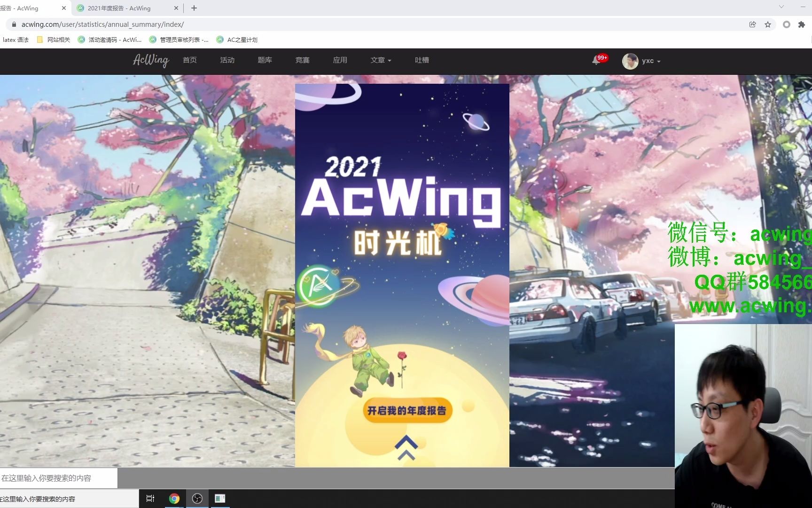The height and width of the screenshot is (508, 812).
Task: Click the double up-arrow chevron icon
Action: click(x=406, y=447)
